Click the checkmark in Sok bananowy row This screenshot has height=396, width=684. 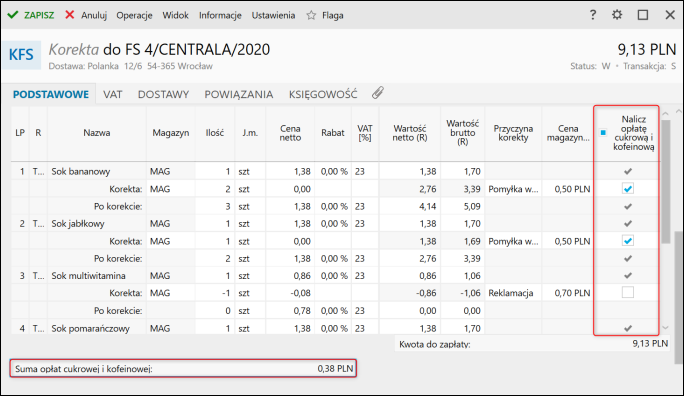click(628, 171)
